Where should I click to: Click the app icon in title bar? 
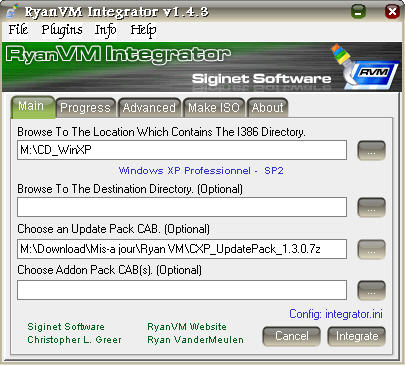click(13, 12)
